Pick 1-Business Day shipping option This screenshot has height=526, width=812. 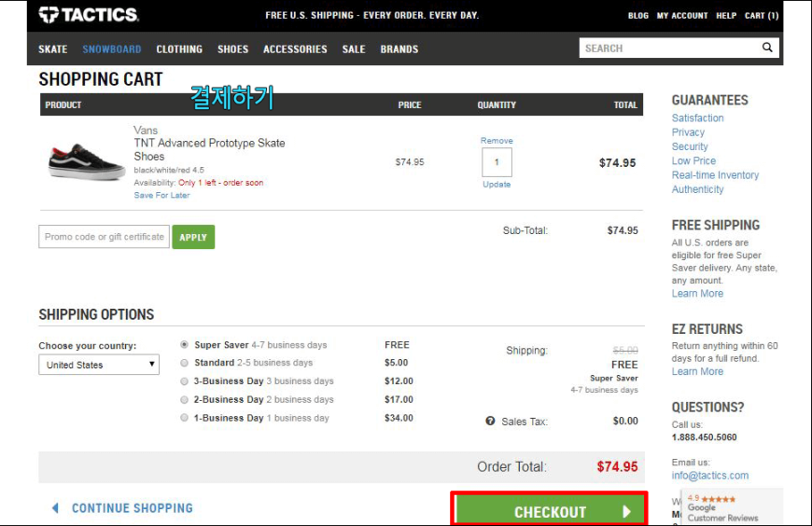pos(185,418)
